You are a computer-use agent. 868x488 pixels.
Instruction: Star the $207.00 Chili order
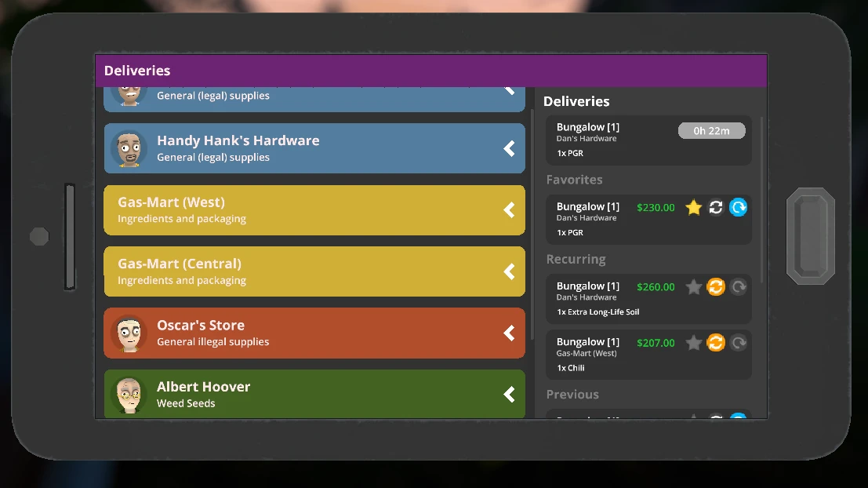coord(694,343)
